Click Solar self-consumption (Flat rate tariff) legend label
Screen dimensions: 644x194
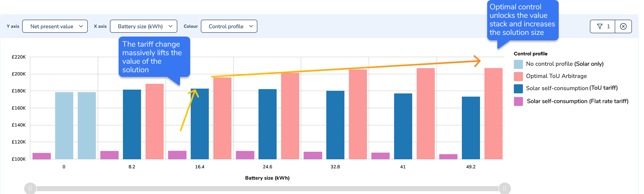click(577, 101)
